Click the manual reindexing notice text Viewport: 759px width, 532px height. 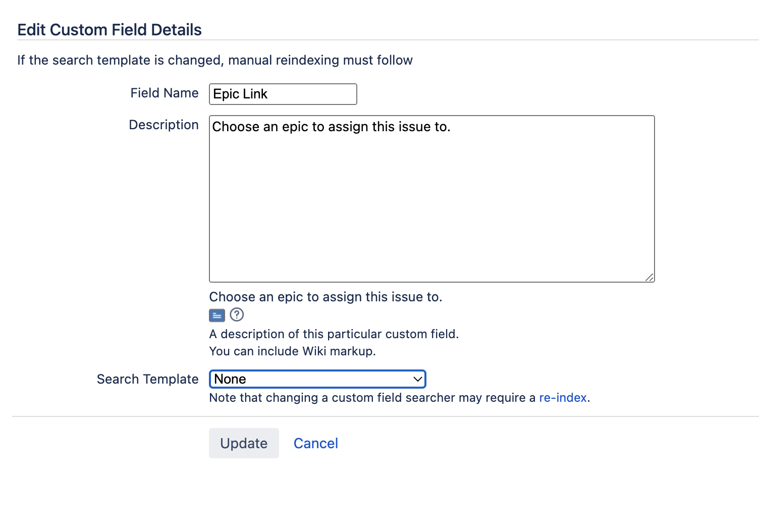[x=215, y=60]
